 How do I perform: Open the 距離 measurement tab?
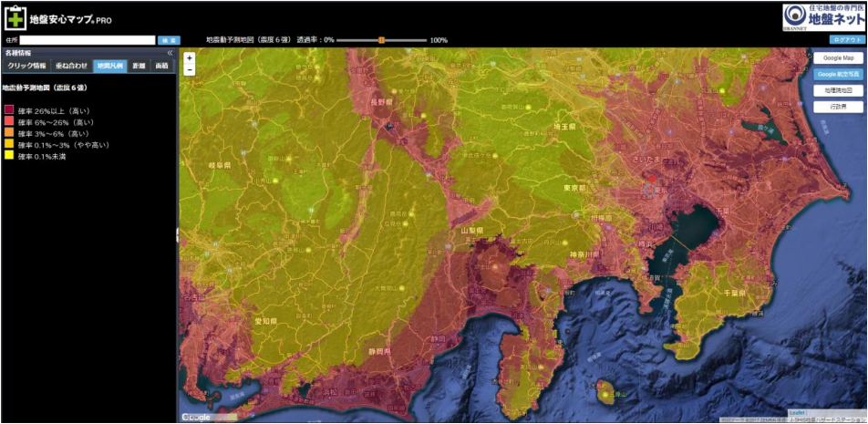coord(139,66)
